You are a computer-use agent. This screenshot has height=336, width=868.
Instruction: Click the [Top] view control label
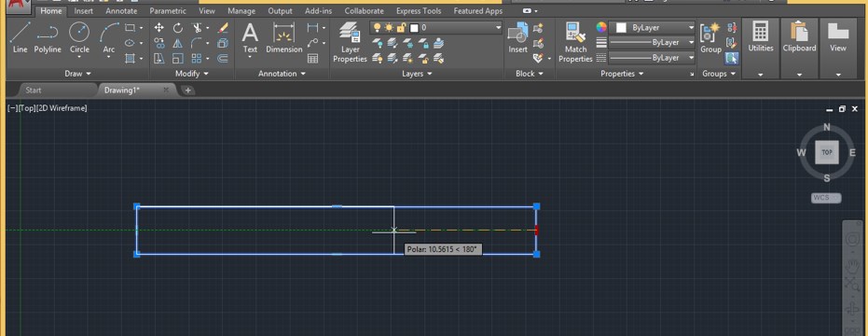(26, 108)
